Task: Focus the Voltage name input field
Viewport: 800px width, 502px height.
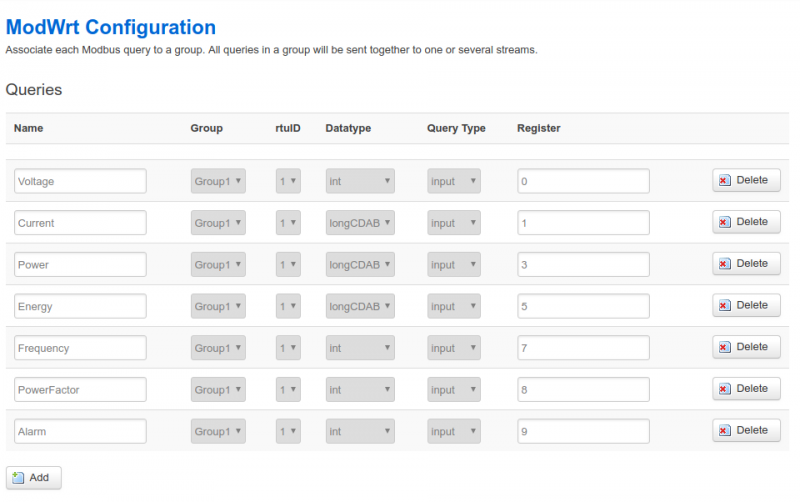Action: tap(81, 181)
